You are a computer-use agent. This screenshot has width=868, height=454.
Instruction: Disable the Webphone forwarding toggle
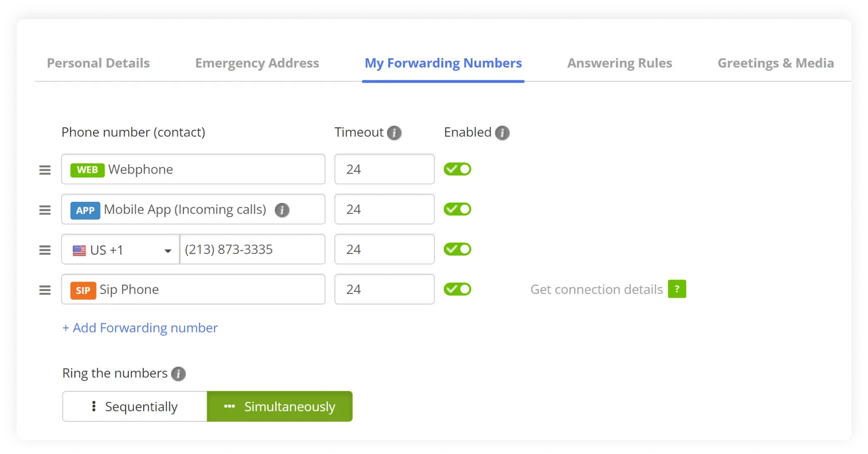tap(457, 169)
